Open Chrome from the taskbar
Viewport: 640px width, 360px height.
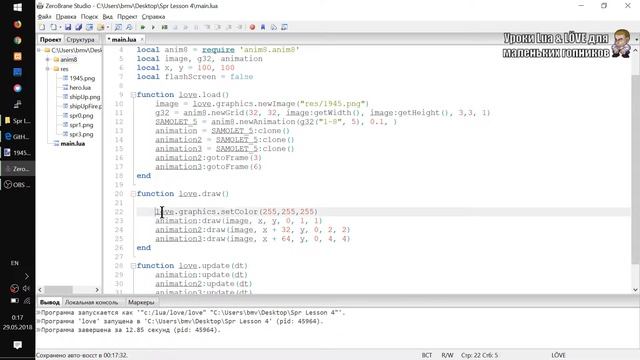point(18,40)
